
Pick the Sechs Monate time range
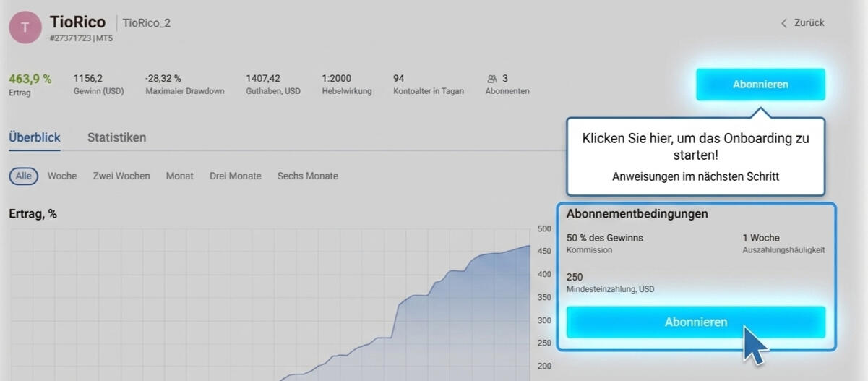pos(307,176)
